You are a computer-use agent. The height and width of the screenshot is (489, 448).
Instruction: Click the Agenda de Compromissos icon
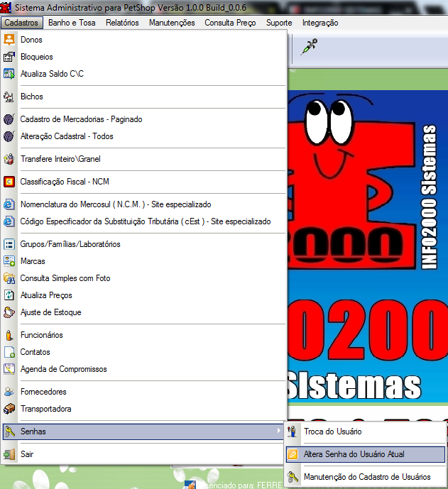point(9,369)
